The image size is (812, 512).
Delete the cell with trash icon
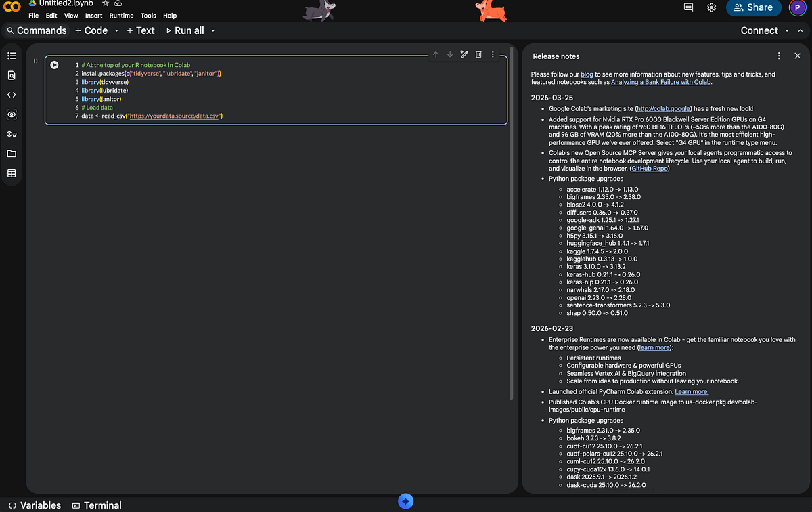coord(478,54)
